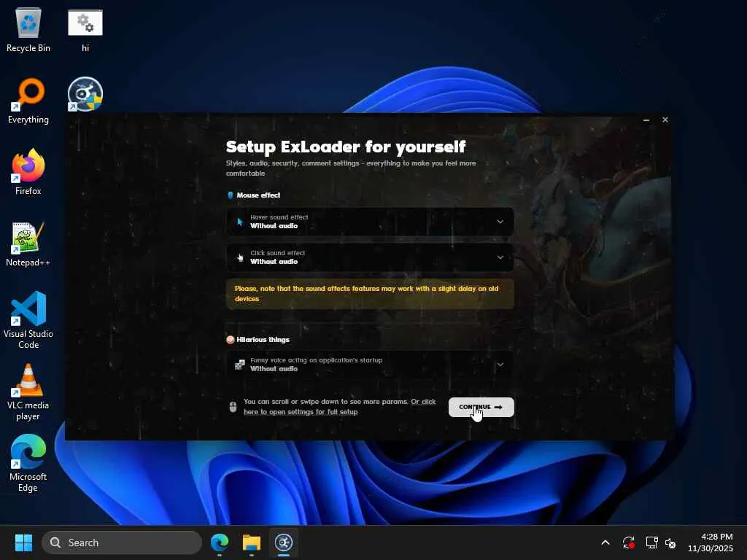Expand Funny voice acting on startup dropdown
The width and height of the screenshot is (747, 560).
(x=370, y=365)
